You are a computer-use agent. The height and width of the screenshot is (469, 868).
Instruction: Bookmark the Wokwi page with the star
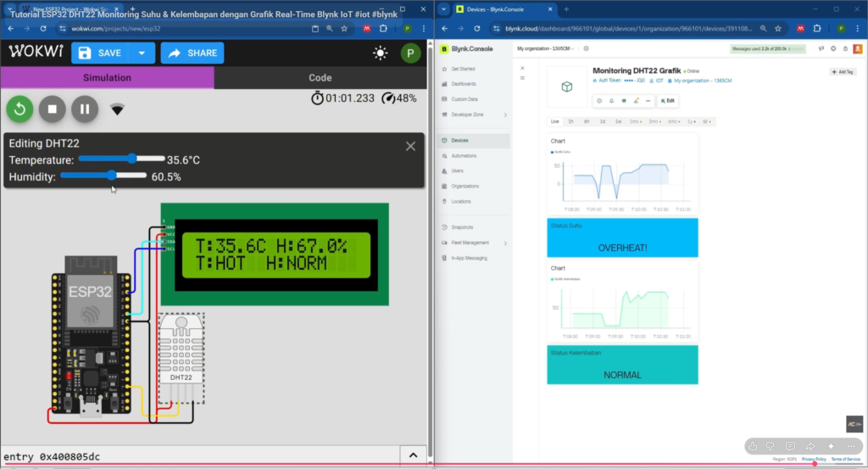tap(344, 28)
